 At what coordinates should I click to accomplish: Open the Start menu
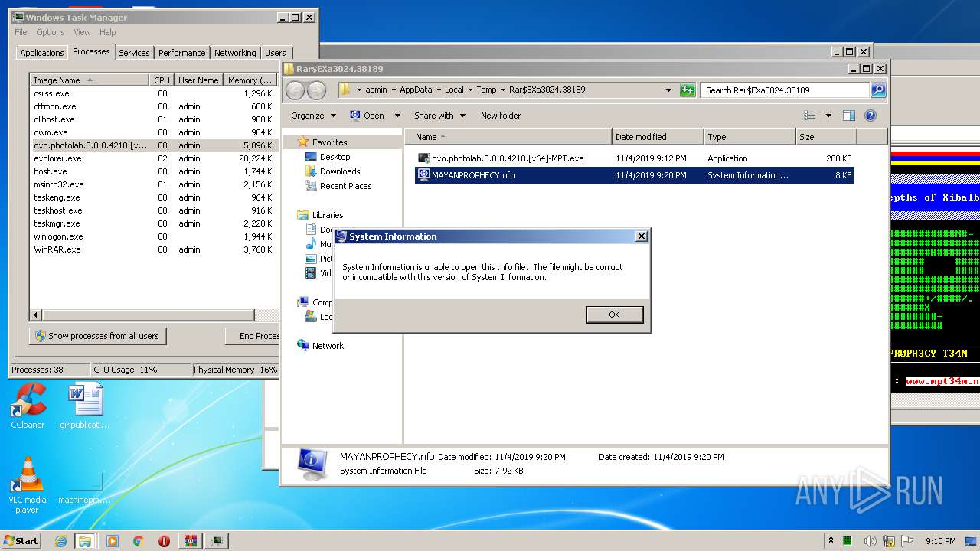coord(21,540)
